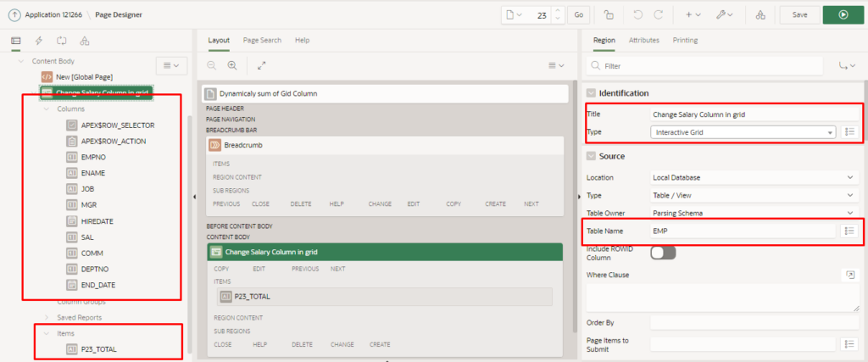This screenshot has height=362, width=868.
Task: Toggle the Include ROWID Column switch
Action: click(x=662, y=253)
